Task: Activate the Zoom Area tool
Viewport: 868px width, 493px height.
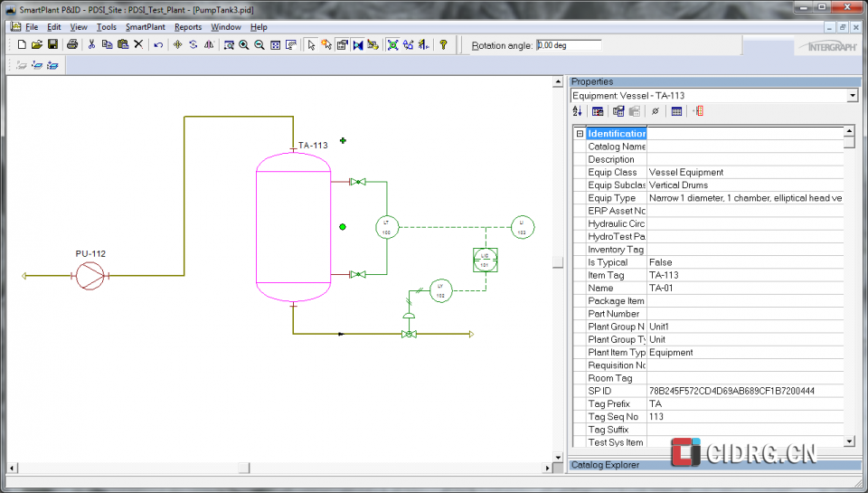Action: tap(229, 45)
